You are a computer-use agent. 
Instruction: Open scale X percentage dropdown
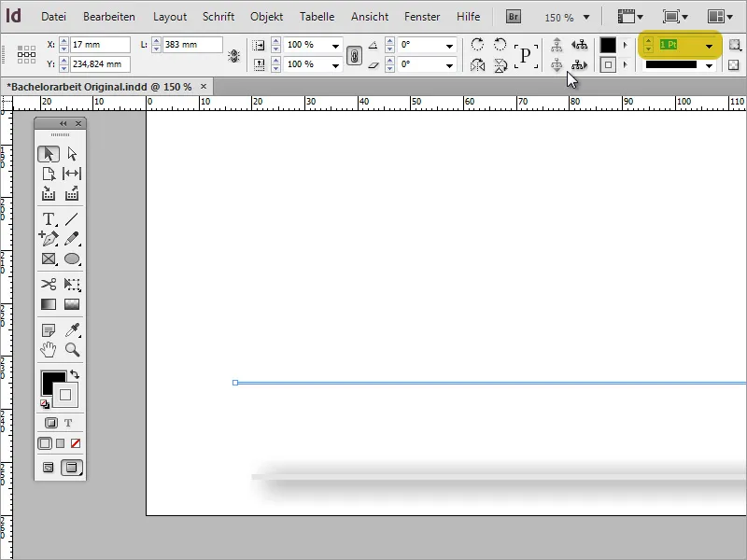335,46
